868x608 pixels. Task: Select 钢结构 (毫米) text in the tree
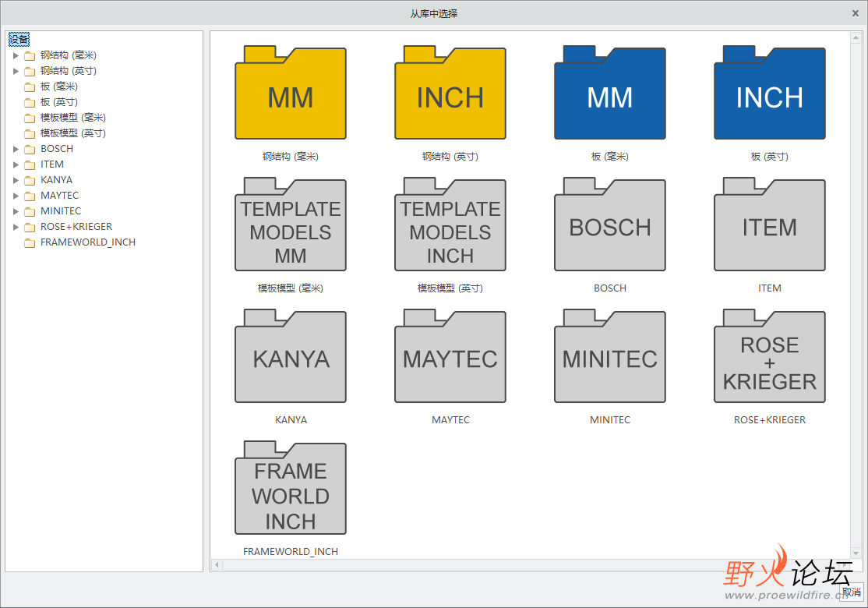pos(68,55)
